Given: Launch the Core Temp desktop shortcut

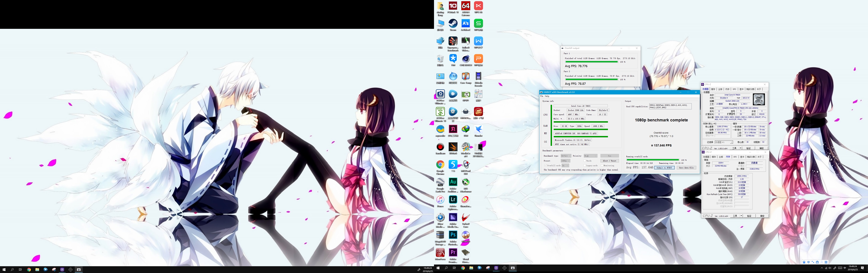Looking at the screenshot, I should click(466, 78).
